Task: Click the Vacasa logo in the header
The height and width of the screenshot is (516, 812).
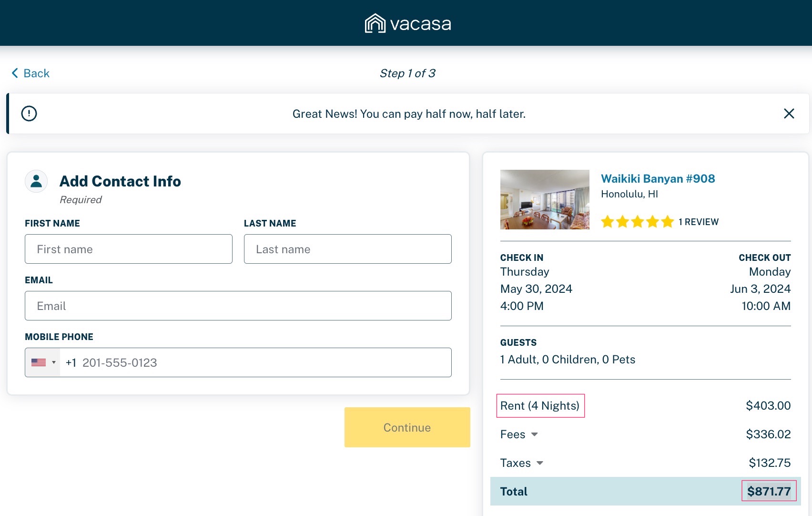Action: click(407, 23)
